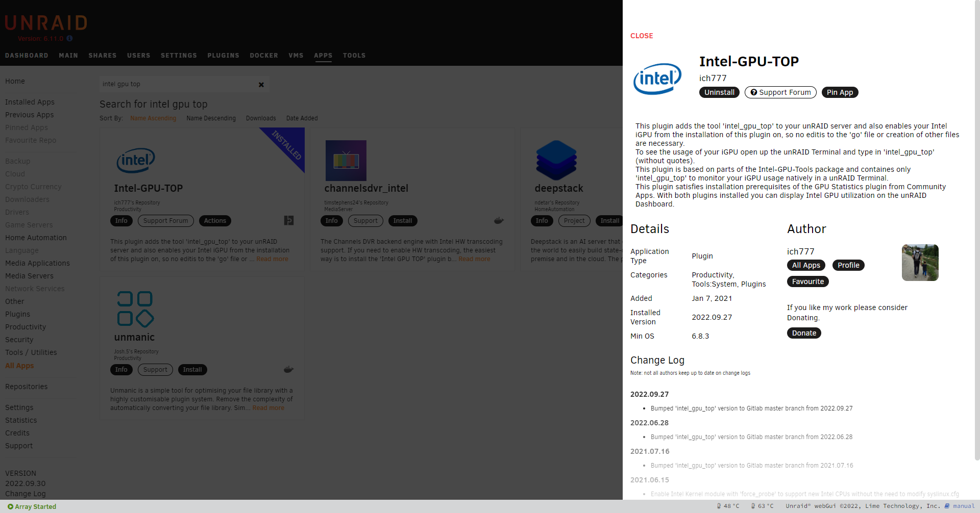
Task: Go to the Shares tab
Action: coord(103,56)
